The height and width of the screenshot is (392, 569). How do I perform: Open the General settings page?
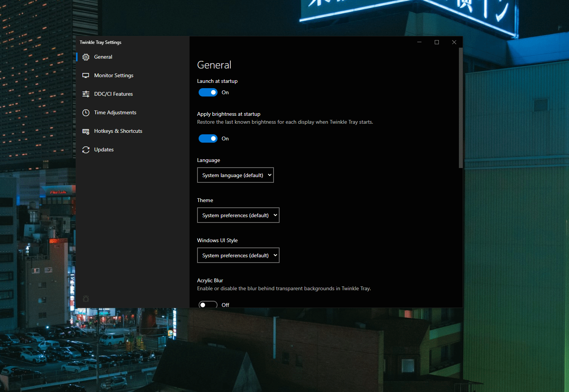(x=132, y=57)
